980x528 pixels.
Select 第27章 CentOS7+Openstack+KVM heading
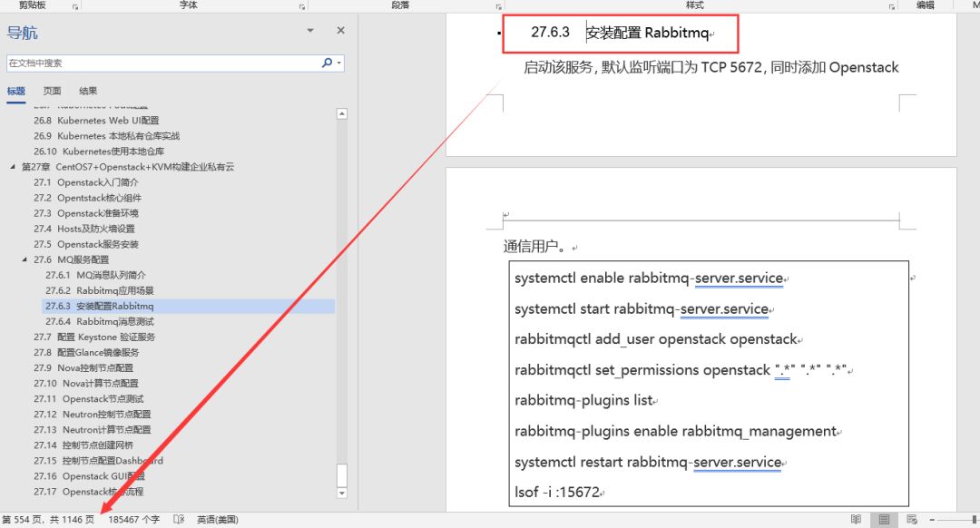pos(128,167)
